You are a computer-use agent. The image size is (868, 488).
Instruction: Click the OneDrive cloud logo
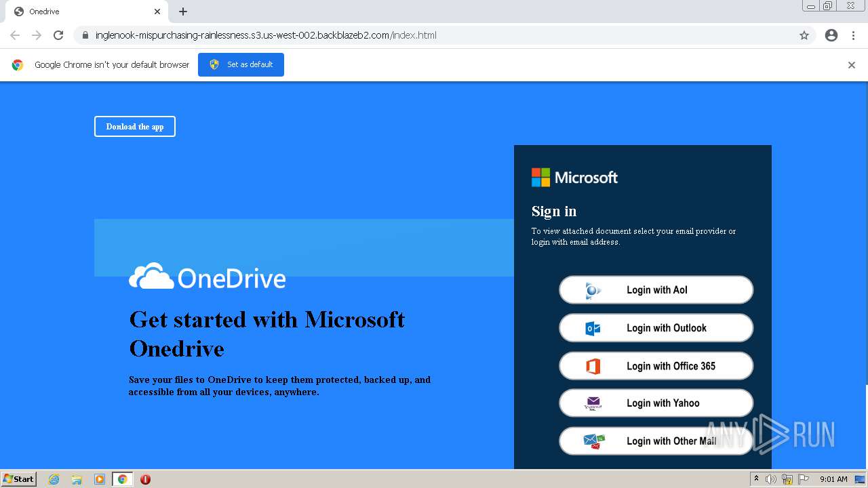207,277
